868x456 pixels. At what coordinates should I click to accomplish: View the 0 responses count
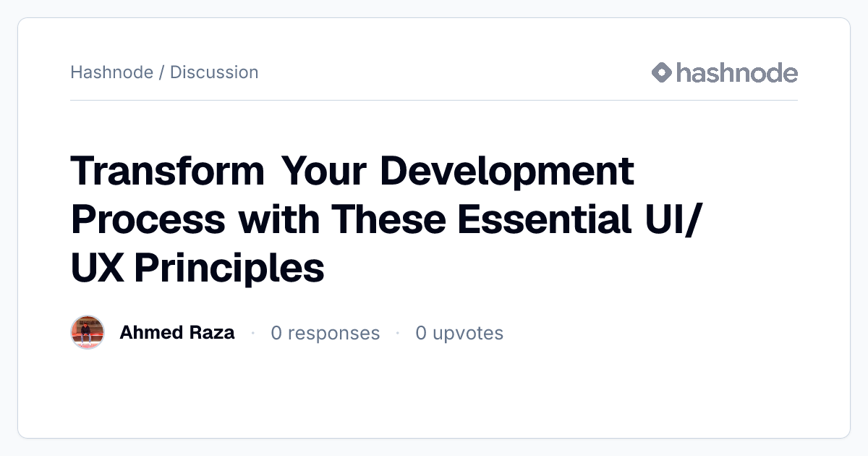(325, 333)
